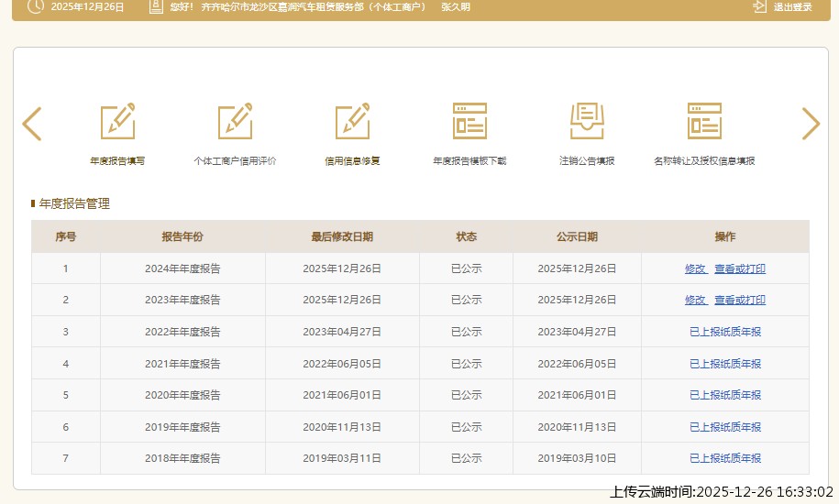
Task: Click the 序号 column header
Action: [66, 236]
